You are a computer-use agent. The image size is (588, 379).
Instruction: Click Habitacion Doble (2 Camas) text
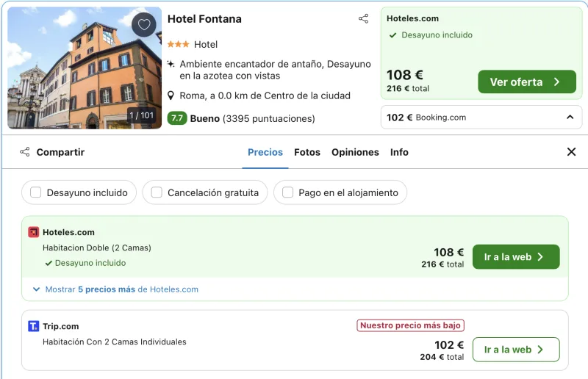[x=97, y=248]
